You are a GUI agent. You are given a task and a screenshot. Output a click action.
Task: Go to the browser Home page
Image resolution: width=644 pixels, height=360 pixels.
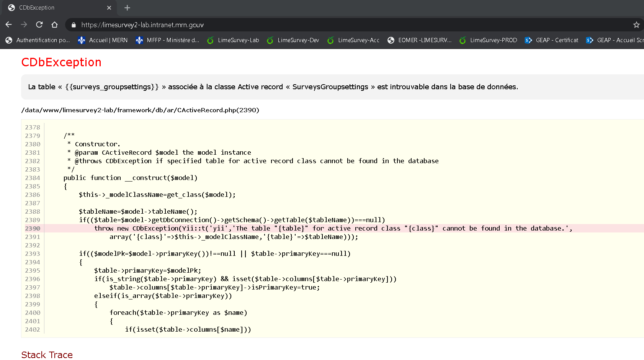tap(54, 25)
